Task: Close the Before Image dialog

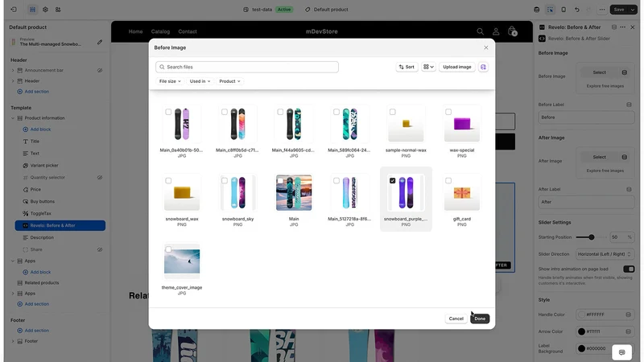Action: pyautogui.click(x=486, y=47)
